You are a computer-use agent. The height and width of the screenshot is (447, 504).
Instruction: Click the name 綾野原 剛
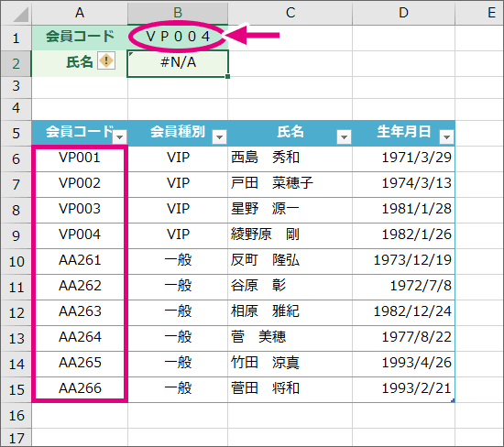click(265, 234)
